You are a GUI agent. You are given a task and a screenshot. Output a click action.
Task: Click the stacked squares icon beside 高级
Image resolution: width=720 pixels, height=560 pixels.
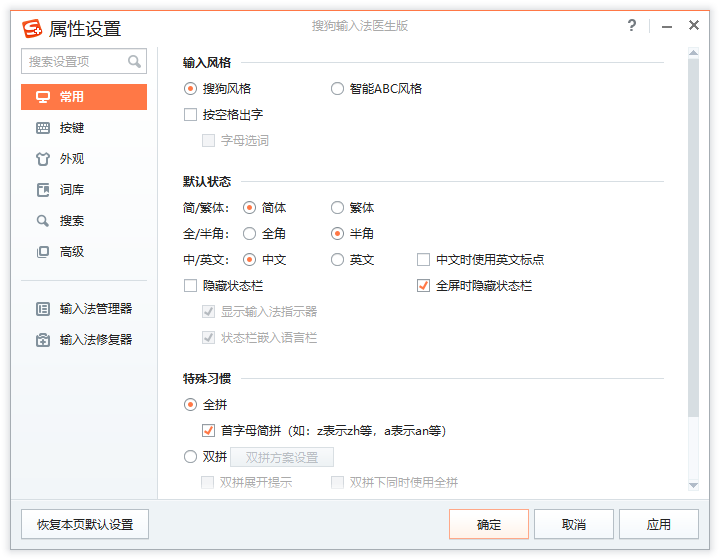43,252
